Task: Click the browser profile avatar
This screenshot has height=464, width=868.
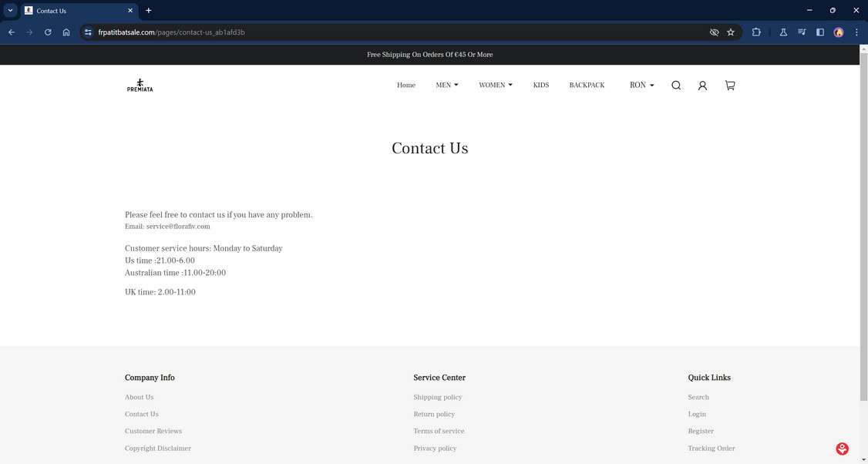Action: click(838, 32)
